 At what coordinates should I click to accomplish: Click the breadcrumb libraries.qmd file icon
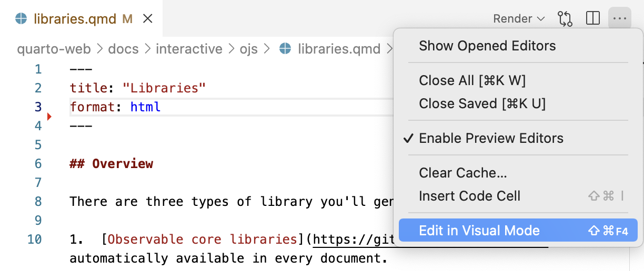pos(285,49)
